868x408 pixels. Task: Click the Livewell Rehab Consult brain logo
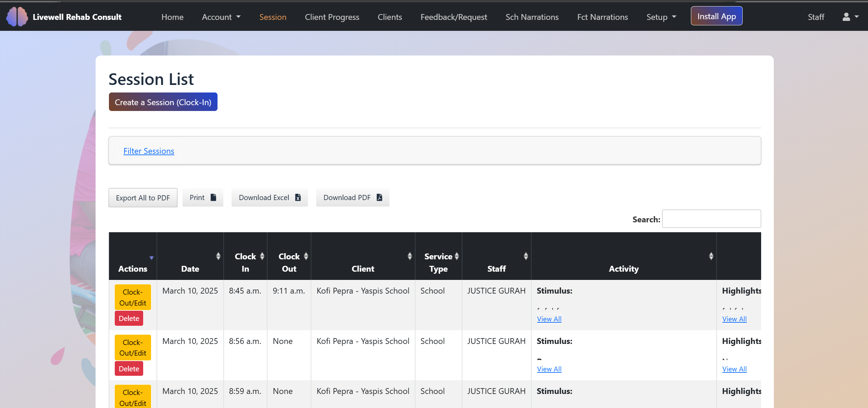17,16
